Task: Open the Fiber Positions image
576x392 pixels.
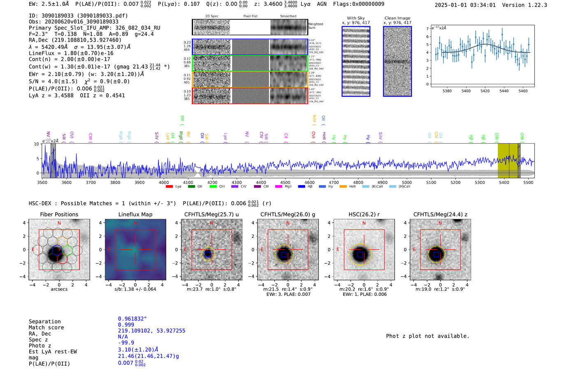Action: tap(59, 250)
